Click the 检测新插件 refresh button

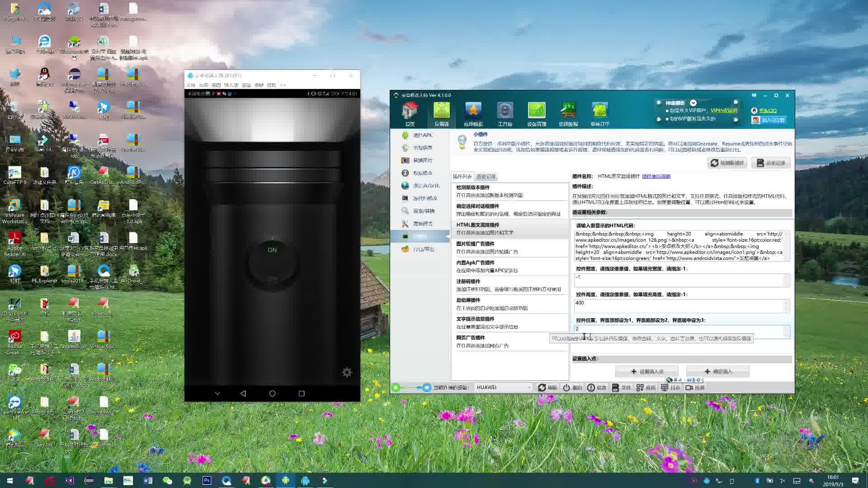tap(727, 163)
